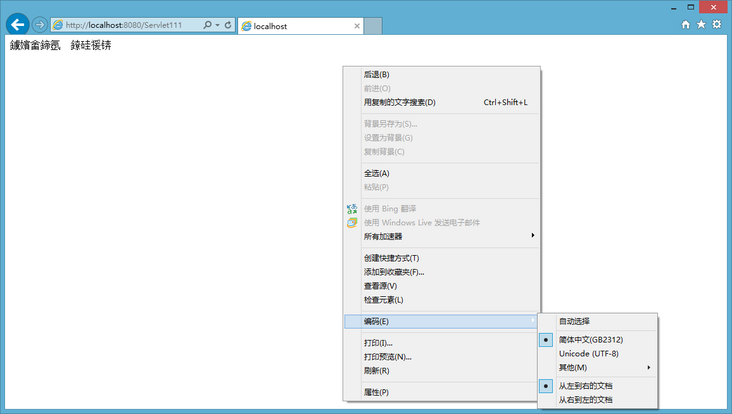Select Unicode (UTF-8) encoding
The image size is (732, 414).
(x=598, y=354)
